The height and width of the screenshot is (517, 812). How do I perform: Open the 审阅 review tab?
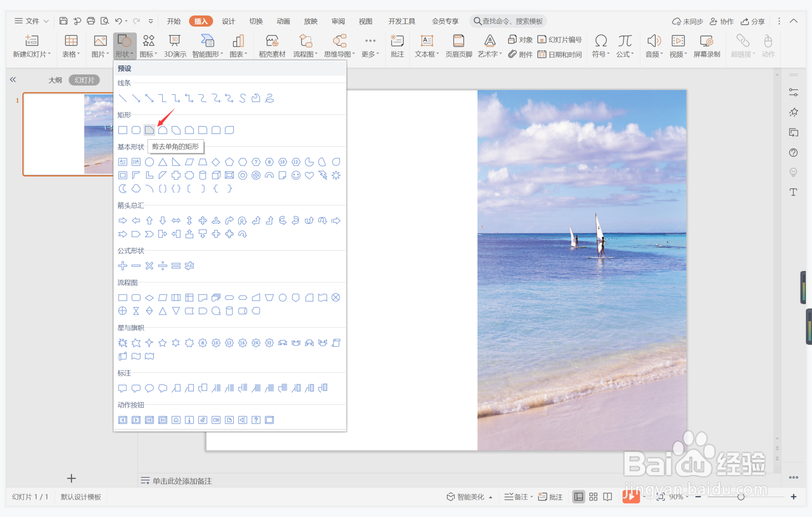point(338,21)
